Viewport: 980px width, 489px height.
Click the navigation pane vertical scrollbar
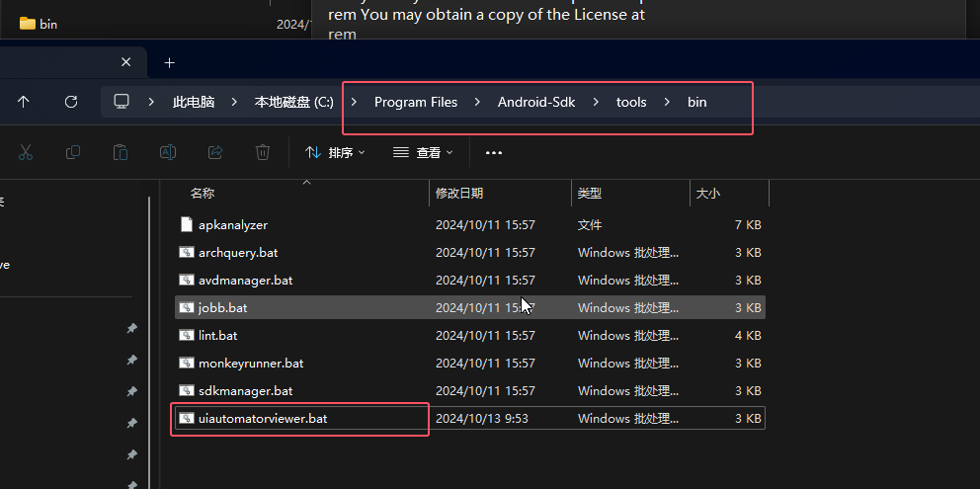click(x=149, y=343)
